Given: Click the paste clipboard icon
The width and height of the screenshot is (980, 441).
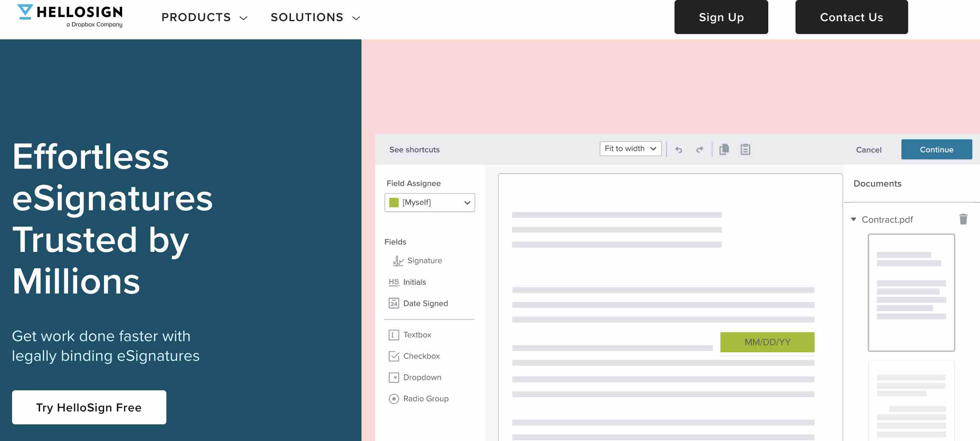Looking at the screenshot, I should point(745,149).
